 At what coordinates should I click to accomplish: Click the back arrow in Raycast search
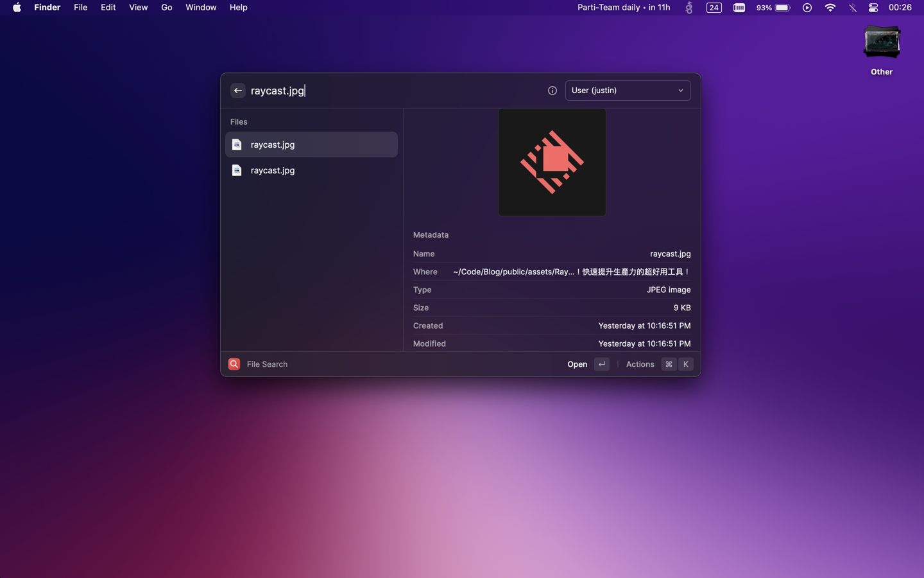point(237,91)
